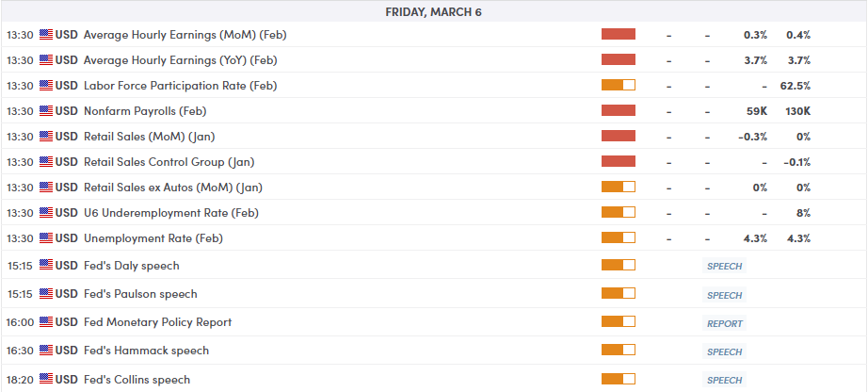Click SPEECH badge on Fed's Daly row
Image resolution: width=868 pixels, height=392 pixels.
[x=725, y=267]
